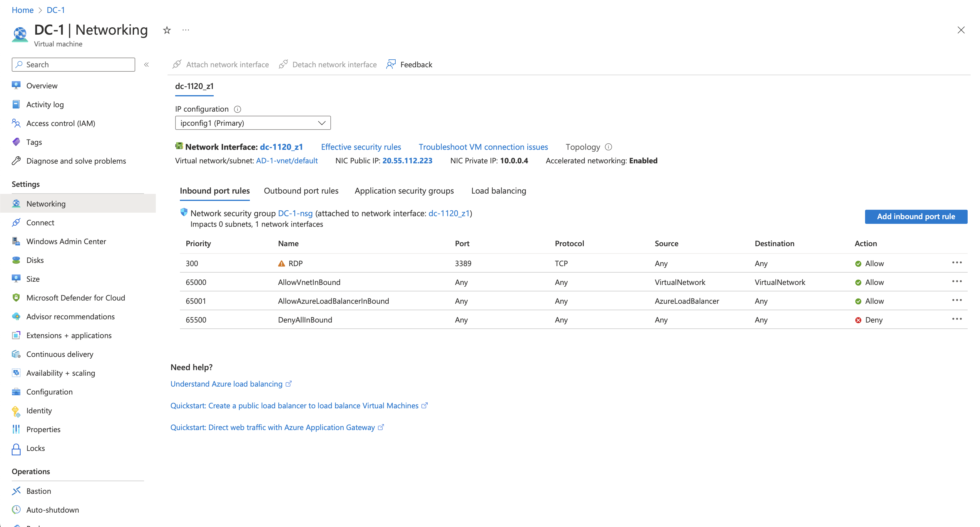This screenshot has width=980, height=527.
Task: Click the purple Tags icon
Action: pos(16,142)
